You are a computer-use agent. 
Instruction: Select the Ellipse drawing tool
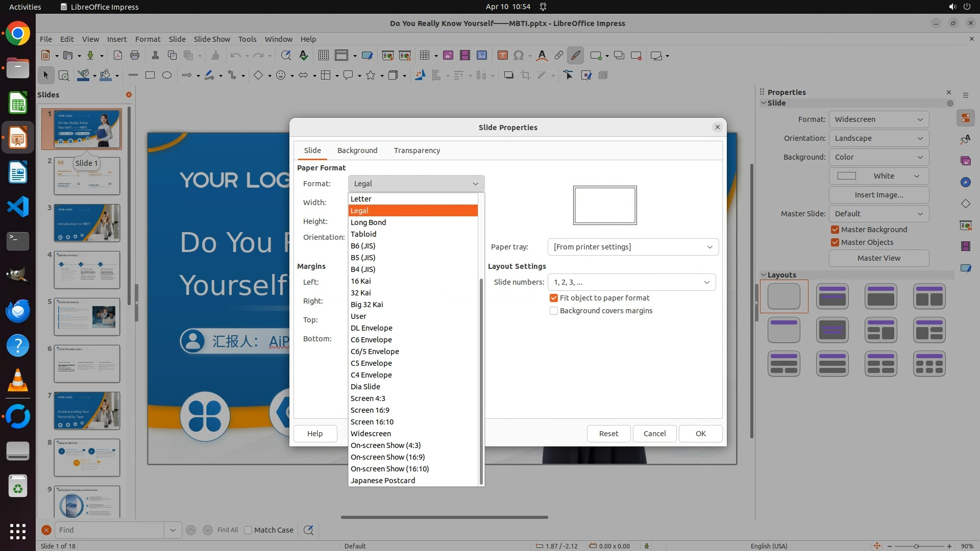coord(167,76)
